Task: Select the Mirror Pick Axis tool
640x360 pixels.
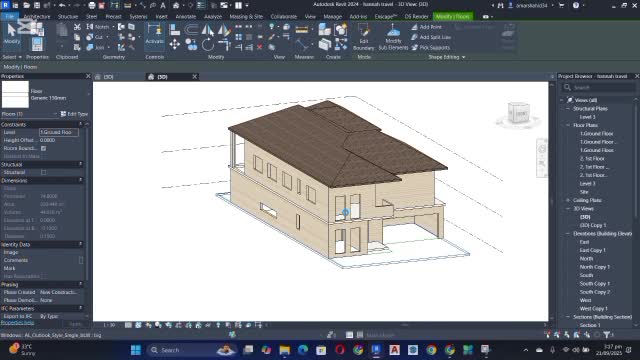Action: (207, 29)
